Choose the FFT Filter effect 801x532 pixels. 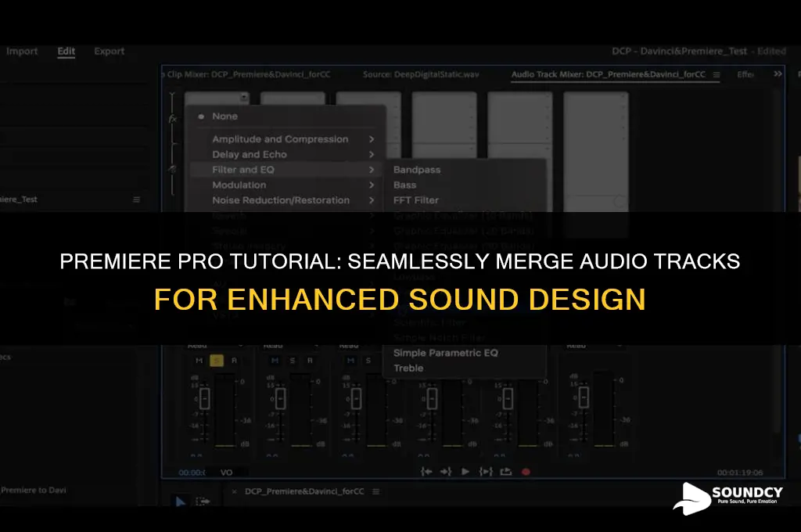point(416,200)
